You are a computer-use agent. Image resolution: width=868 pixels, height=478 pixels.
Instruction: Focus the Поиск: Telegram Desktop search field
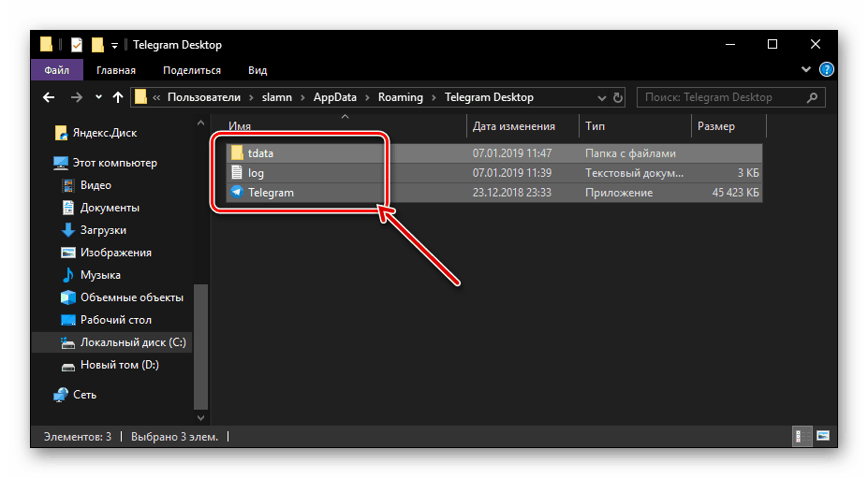pyautogui.click(x=730, y=97)
